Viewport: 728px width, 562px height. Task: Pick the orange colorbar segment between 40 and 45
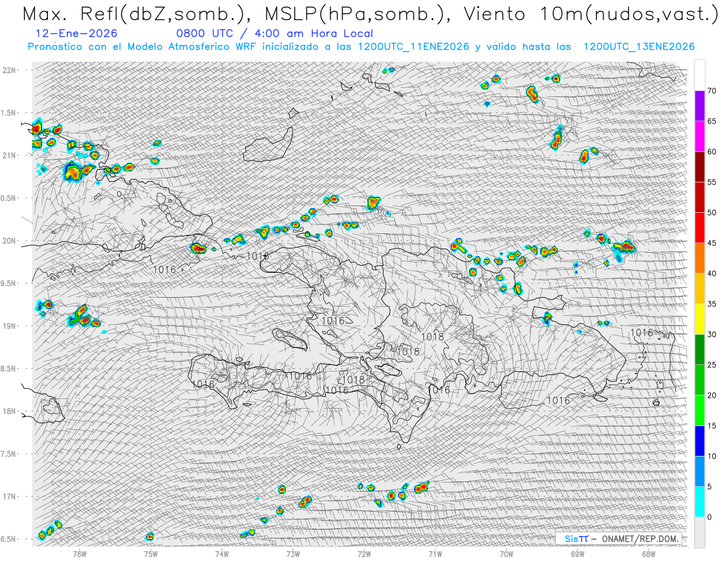[699, 258]
